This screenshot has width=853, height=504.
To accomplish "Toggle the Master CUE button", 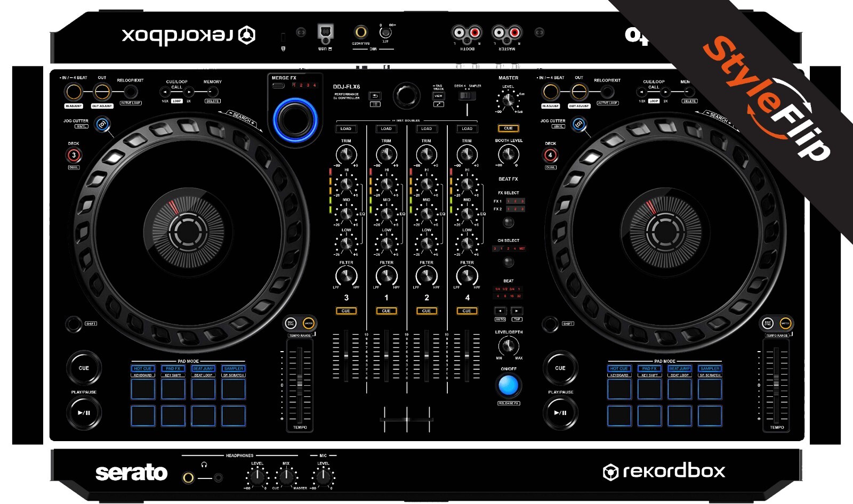I will click(508, 128).
